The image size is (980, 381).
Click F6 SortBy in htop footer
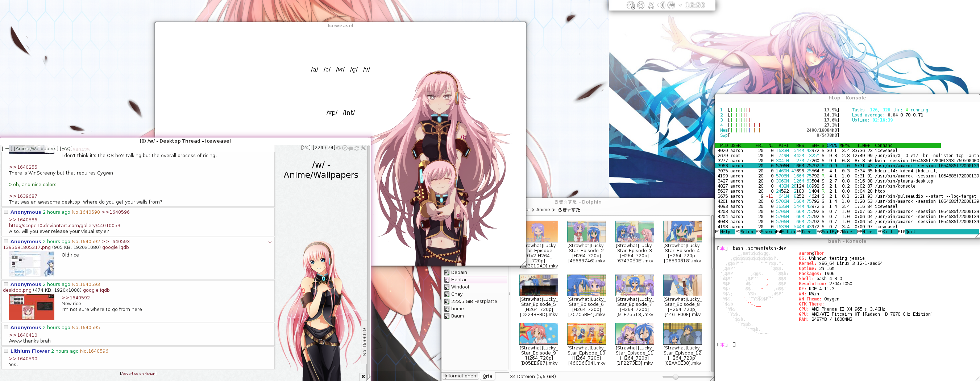pos(826,232)
